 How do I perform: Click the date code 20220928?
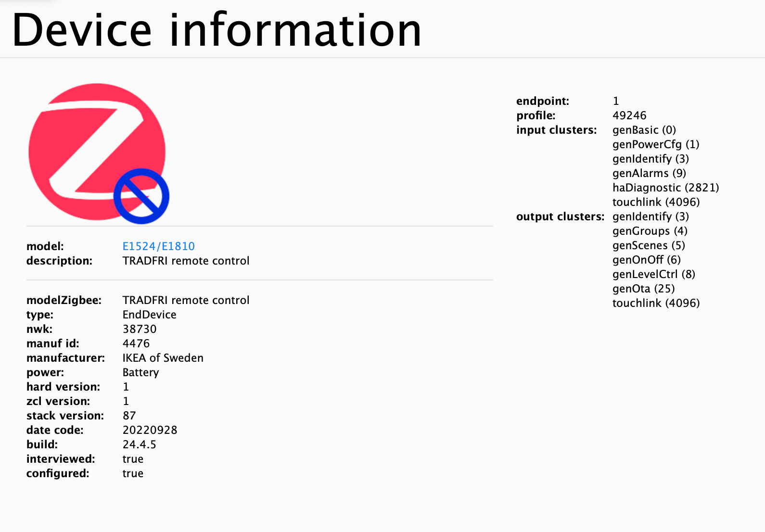pyautogui.click(x=150, y=430)
